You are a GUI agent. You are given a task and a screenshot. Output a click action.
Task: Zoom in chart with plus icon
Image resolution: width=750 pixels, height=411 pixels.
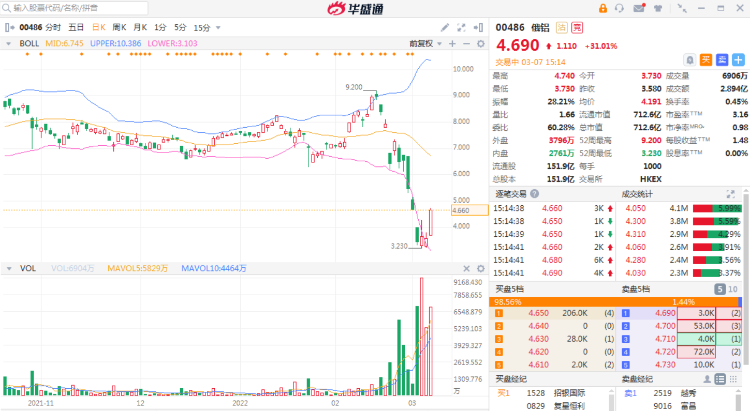(452, 44)
